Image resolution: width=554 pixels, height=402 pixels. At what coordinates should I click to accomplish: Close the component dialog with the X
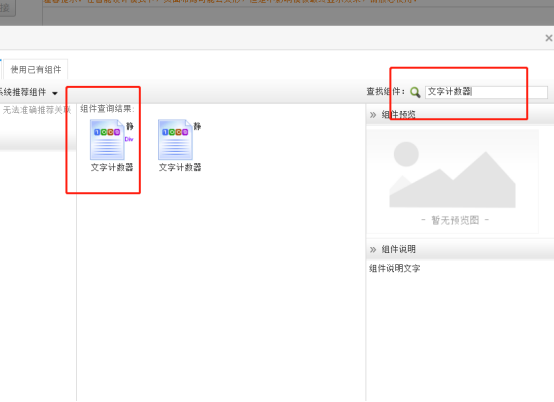(549, 38)
